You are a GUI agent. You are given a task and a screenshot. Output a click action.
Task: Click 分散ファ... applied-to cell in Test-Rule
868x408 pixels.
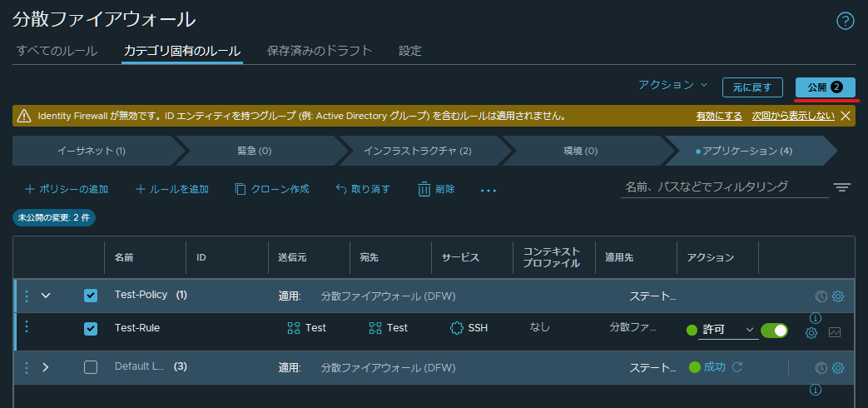pos(633,327)
